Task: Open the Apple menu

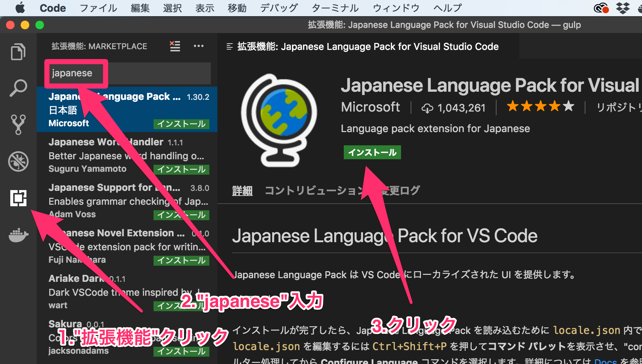Action: coord(20,8)
